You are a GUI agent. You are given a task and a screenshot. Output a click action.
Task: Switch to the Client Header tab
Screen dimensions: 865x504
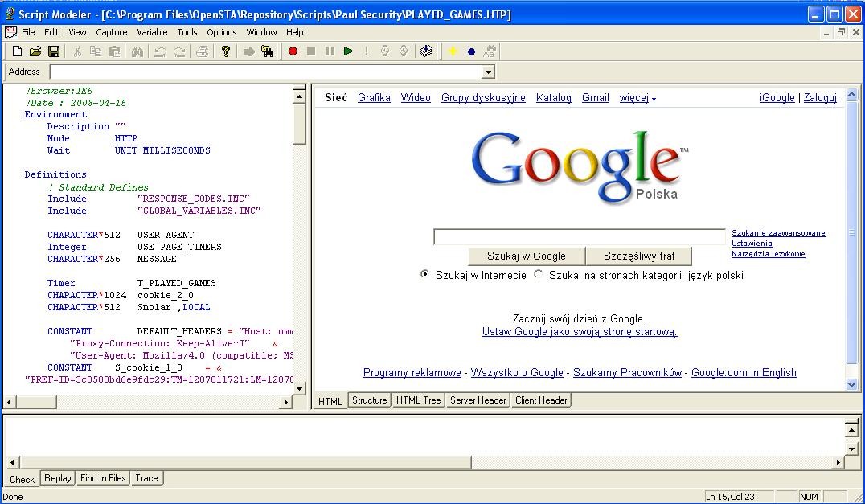point(540,400)
